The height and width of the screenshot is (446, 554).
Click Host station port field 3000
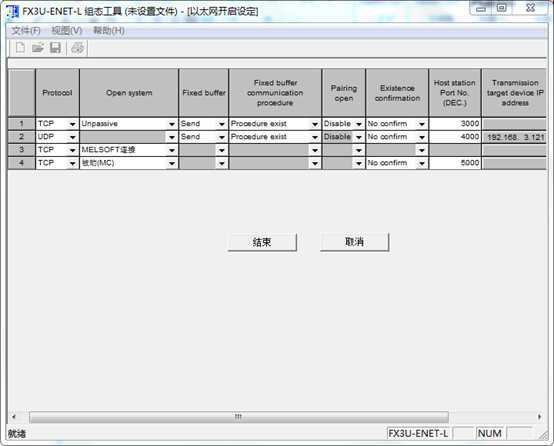(x=455, y=124)
